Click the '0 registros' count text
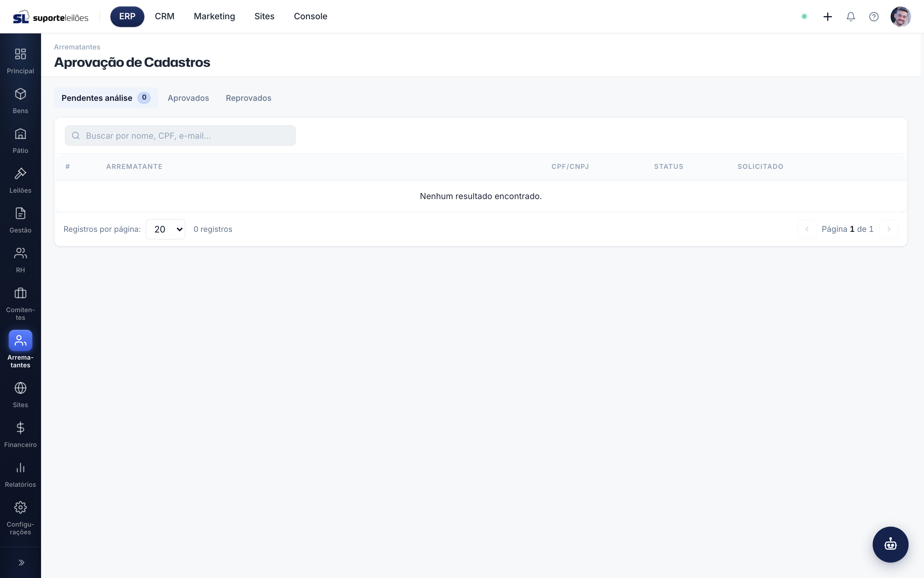Screen dimensions: 924x578 213,229
